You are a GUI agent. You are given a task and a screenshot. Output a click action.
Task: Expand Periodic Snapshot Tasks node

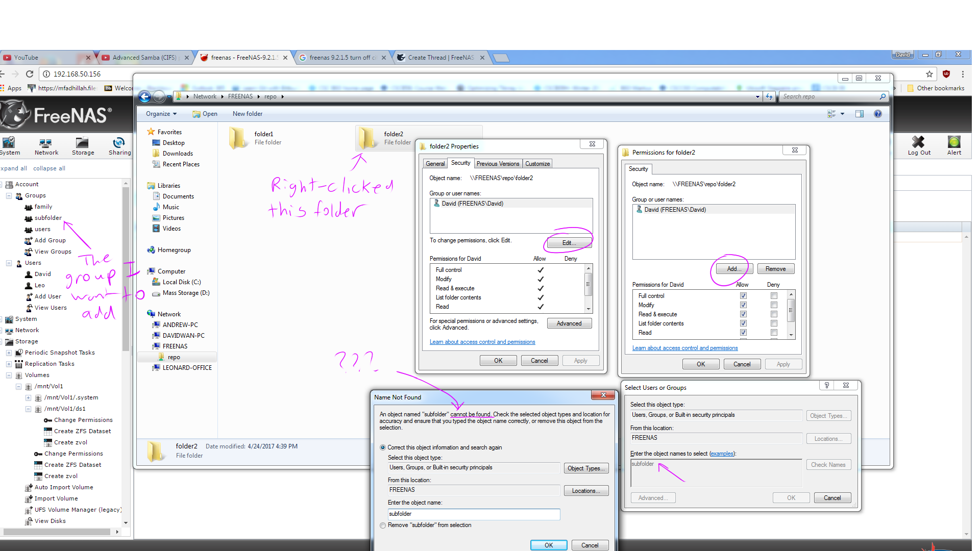(9, 353)
